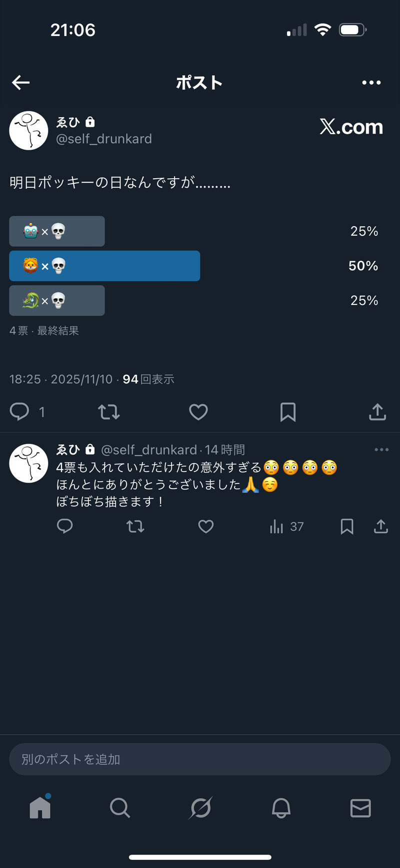Open the @self_drunkard profile link

pyautogui.click(x=104, y=139)
